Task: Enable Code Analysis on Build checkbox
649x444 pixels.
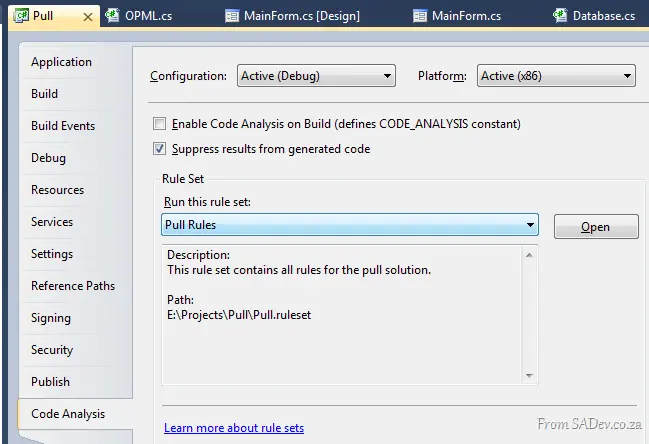Action: (159, 124)
